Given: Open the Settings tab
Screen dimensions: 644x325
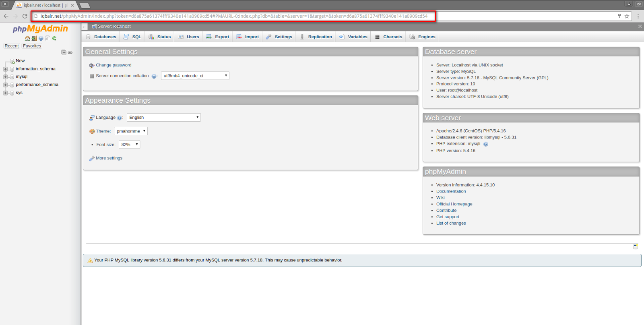Looking at the screenshot, I should coord(279,37).
